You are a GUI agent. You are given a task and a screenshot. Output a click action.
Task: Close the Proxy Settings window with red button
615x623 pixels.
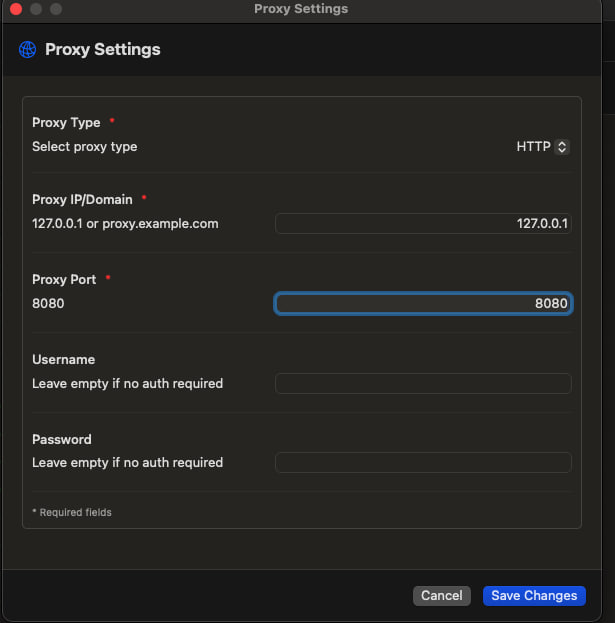point(16,9)
